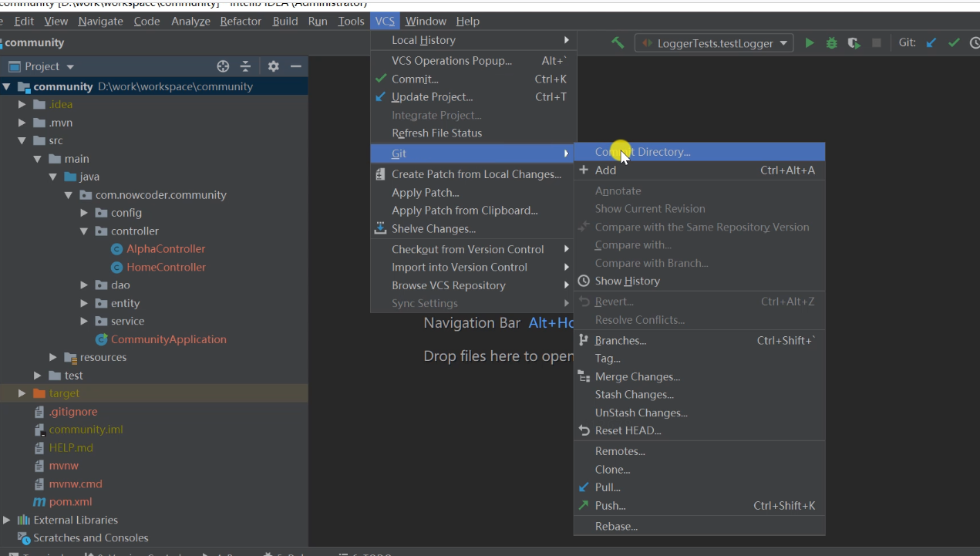This screenshot has width=980, height=556.
Task: Choose Commit Directory... in Git submenu
Action: coord(699,152)
